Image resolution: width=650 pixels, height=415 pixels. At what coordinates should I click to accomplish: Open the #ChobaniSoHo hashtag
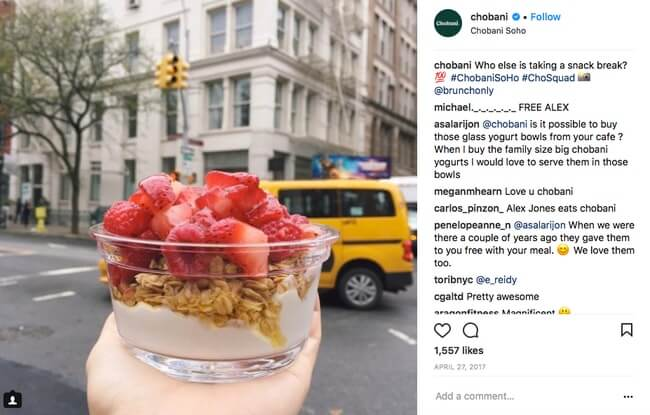click(485, 78)
